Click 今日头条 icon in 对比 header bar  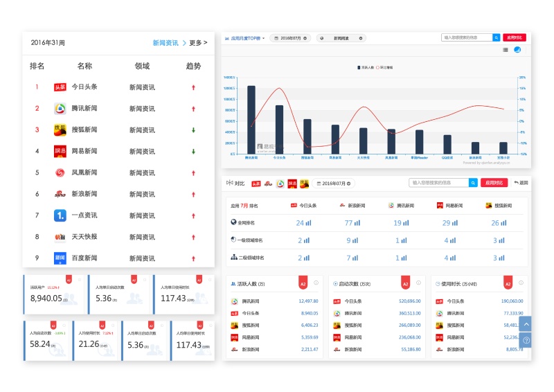pyautogui.click(x=256, y=184)
